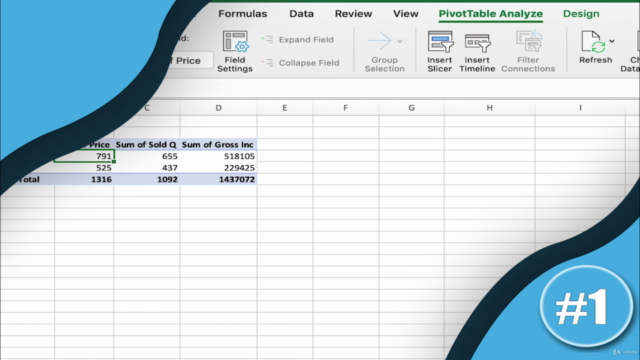
Task: Switch to the Data tab
Action: [301, 13]
